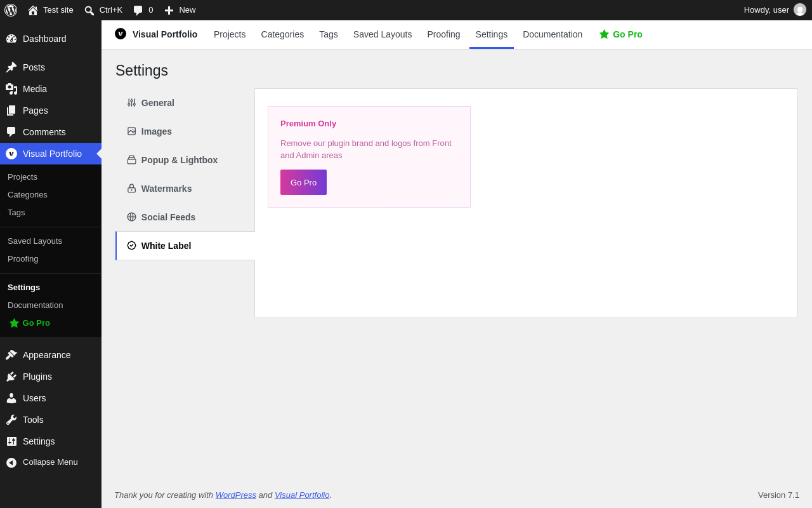Click the Media library icon
The height and width of the screenshot is (508, 812).
point(11,89)
